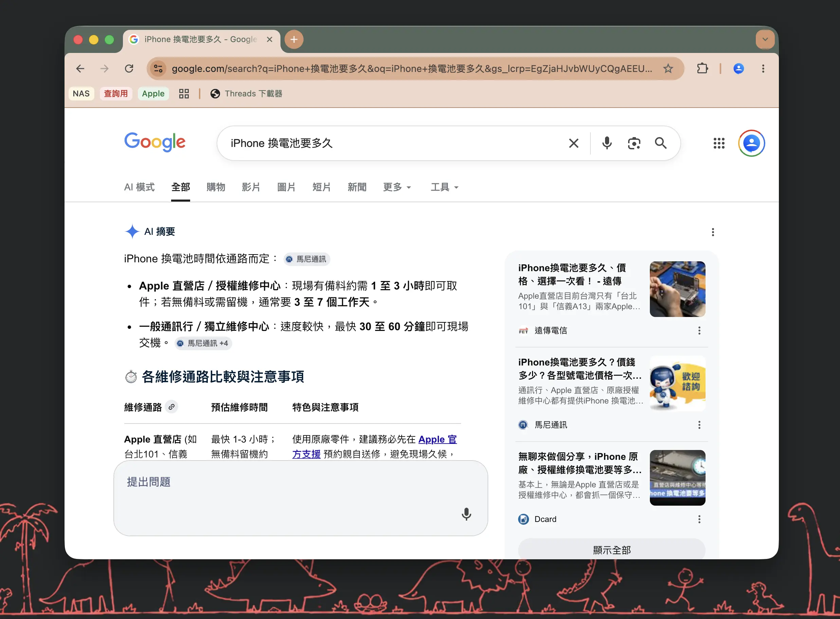Viewport: 840px width, 619px height.
Task: Search by image with Google Lens
Action: [x=634, y=143]
